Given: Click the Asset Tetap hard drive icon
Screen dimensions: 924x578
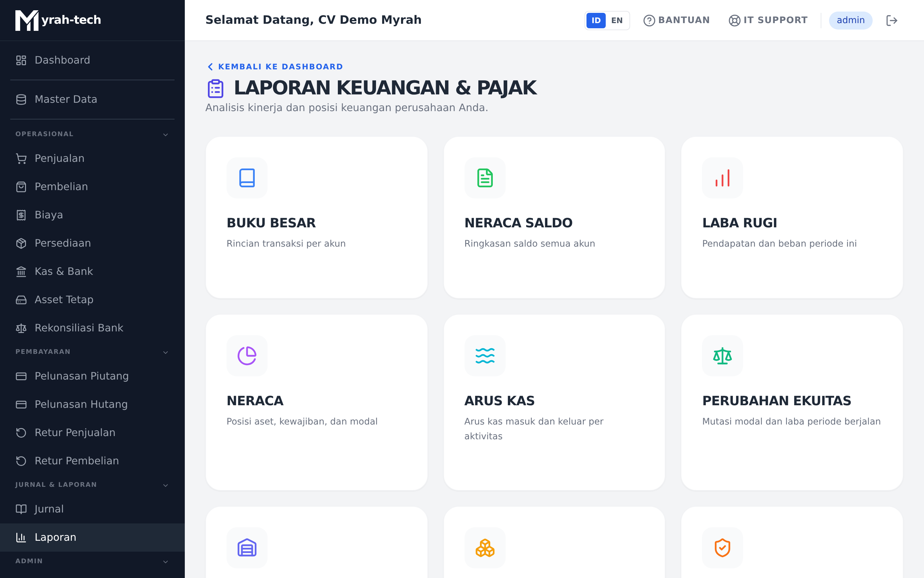Looking at the screenshot, I should tap(21, 300).
